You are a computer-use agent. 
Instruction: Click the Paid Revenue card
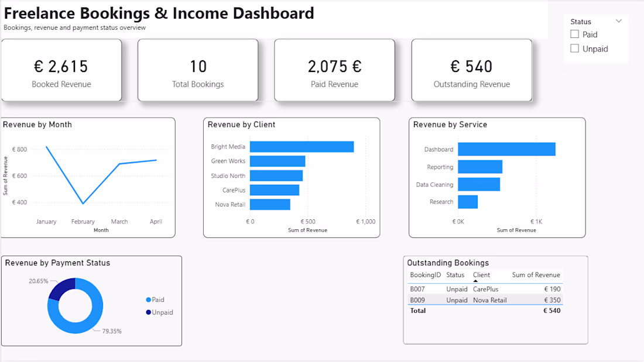335,70
